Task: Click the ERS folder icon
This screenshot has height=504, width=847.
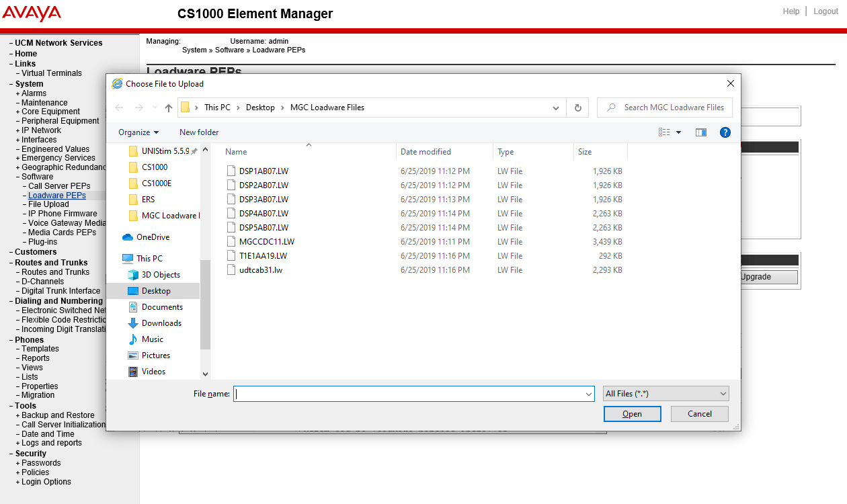Action: click(133, 200)
